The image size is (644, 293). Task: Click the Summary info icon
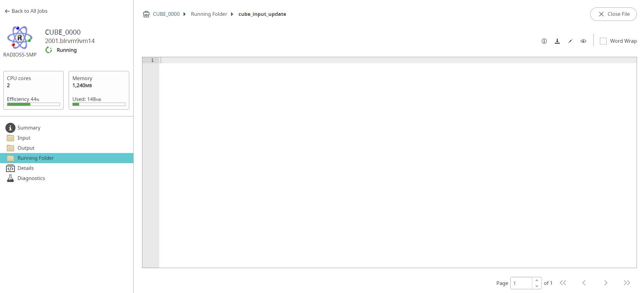[x=10, y=128]
